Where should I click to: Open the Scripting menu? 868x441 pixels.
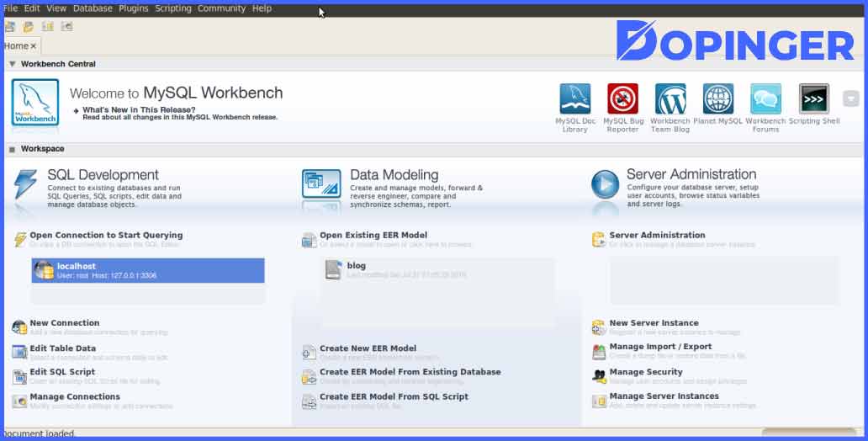tap(173, 8)
